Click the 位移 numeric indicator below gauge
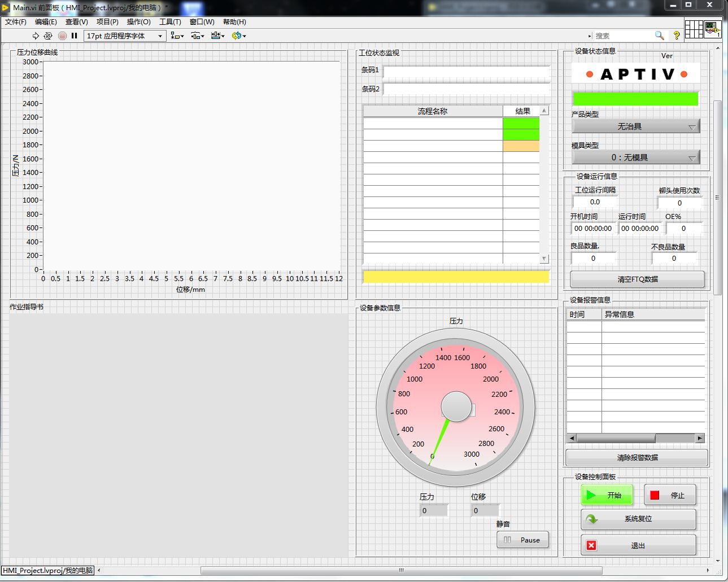 485,510
